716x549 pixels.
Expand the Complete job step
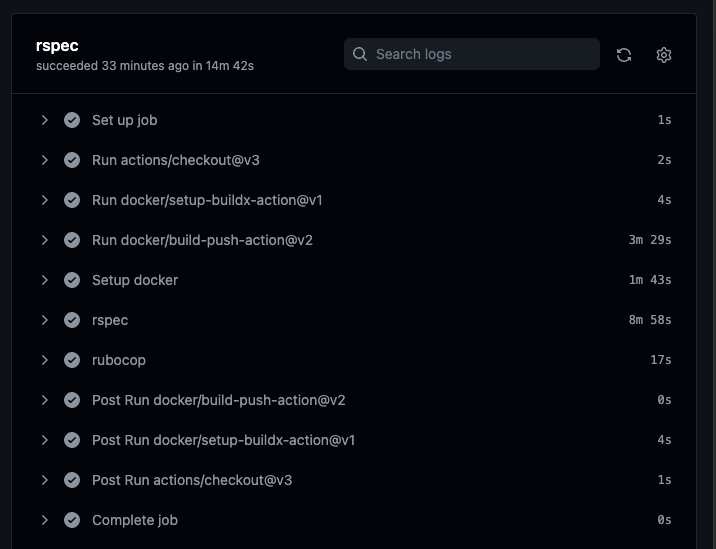[x=44, y=520]
